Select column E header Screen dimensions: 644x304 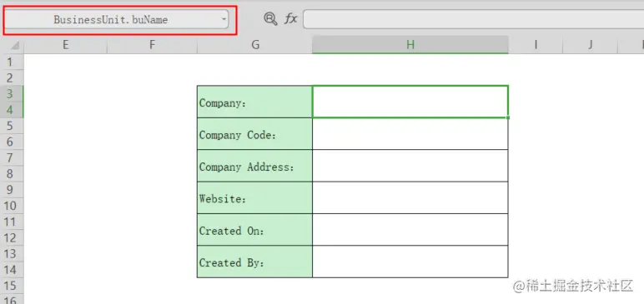pyautogui.click(x=65, y=45)
